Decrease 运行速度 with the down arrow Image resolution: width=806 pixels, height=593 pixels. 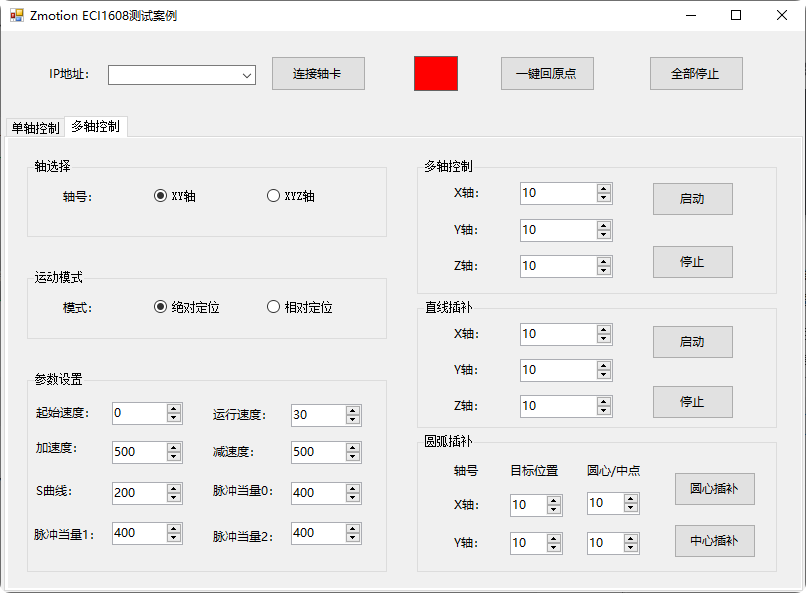pos(353,419)
